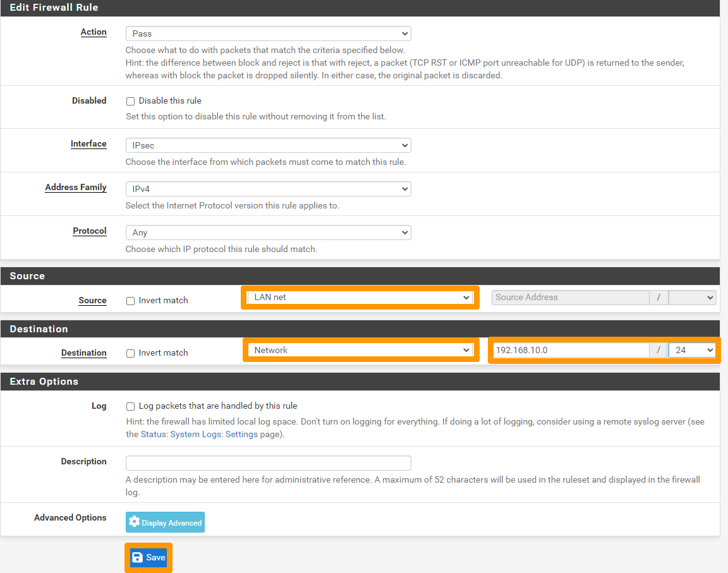Click destination address field with 192.168.10.0
728x573 pixels.
571,350
